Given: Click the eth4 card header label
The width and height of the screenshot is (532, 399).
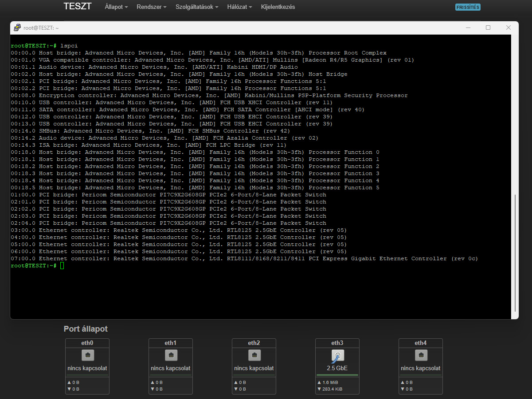Looking at the screenshot, I should [421, 343].
